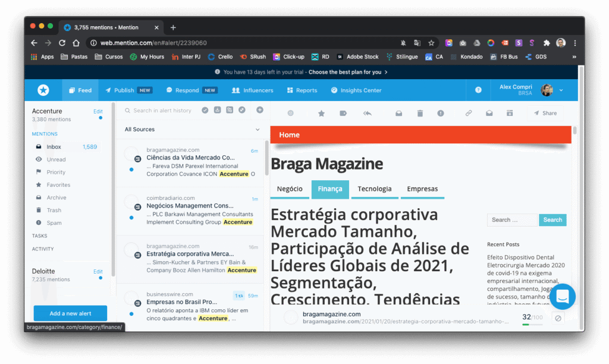Archive the mention with tray icon
The image size is (609, 364).
click(x=399, y=113)
